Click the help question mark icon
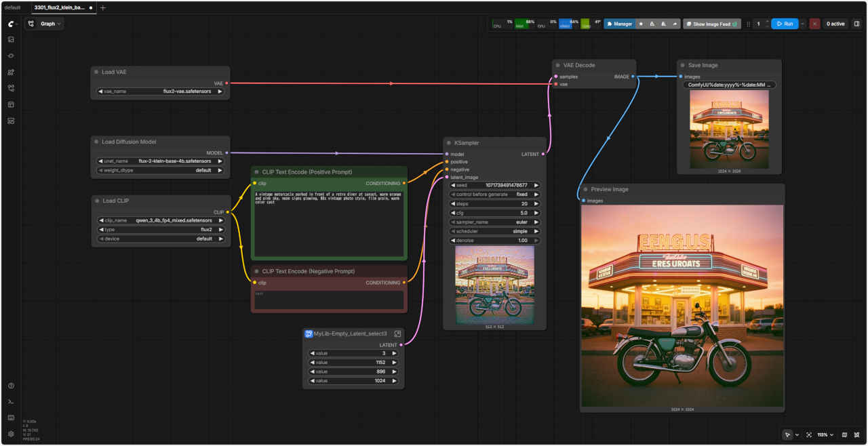The width and height of the screenshot is (868, 446). pyautogui.click(x=11, y=386)
